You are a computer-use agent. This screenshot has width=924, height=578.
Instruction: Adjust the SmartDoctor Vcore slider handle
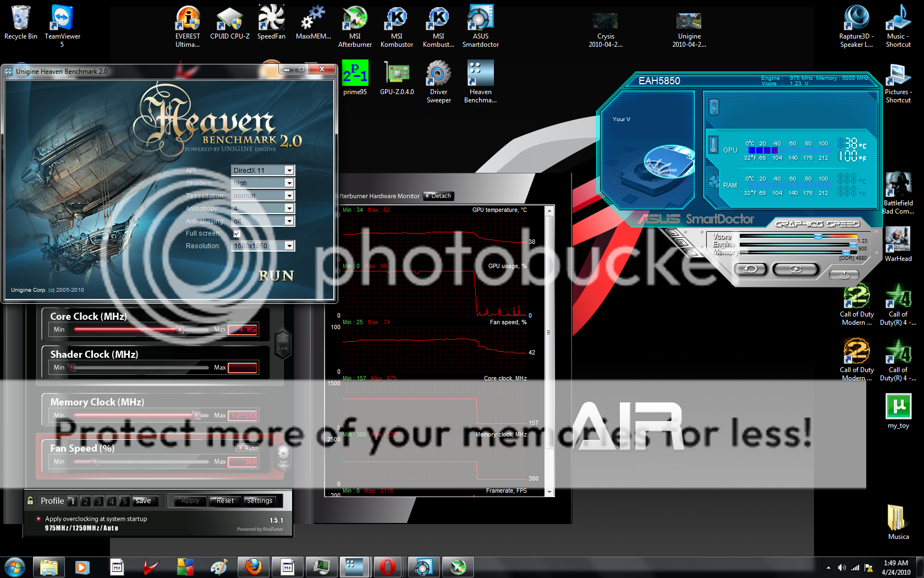pyautogui.click(x=818, y=237)
